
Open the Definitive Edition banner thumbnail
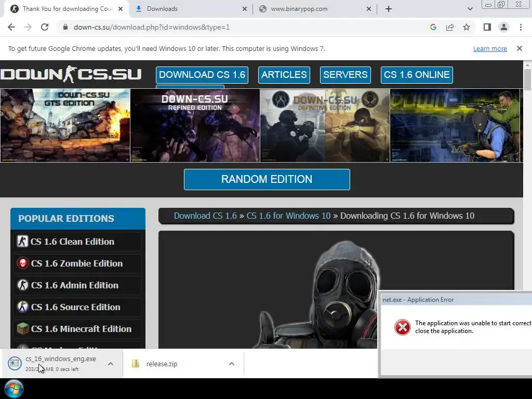325,125
